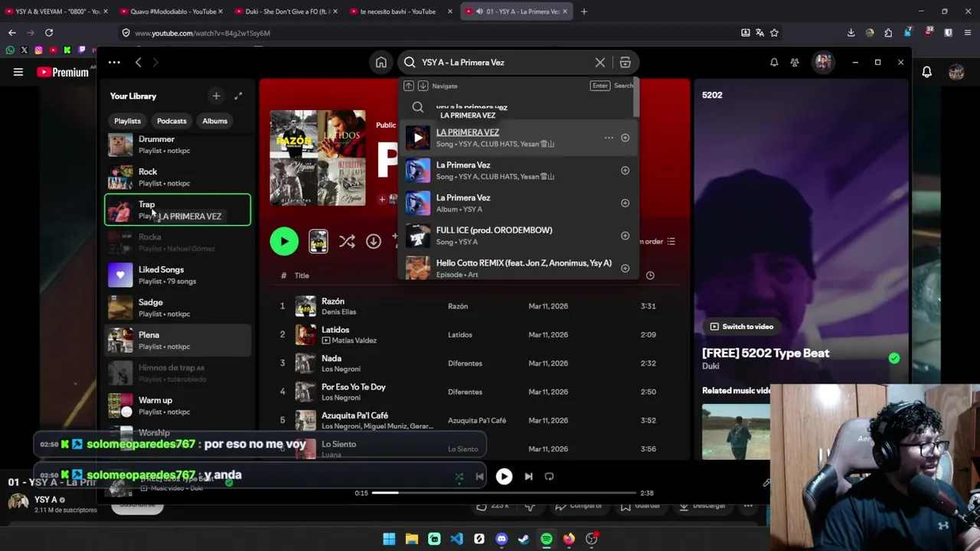980x551 pixels.
Task: Switch to video in Now Playing
Action: point(742,327)
